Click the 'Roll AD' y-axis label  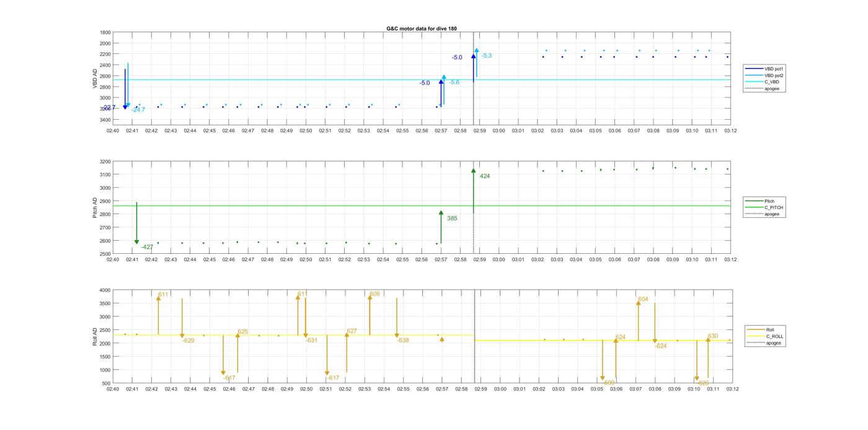[95, 336]
